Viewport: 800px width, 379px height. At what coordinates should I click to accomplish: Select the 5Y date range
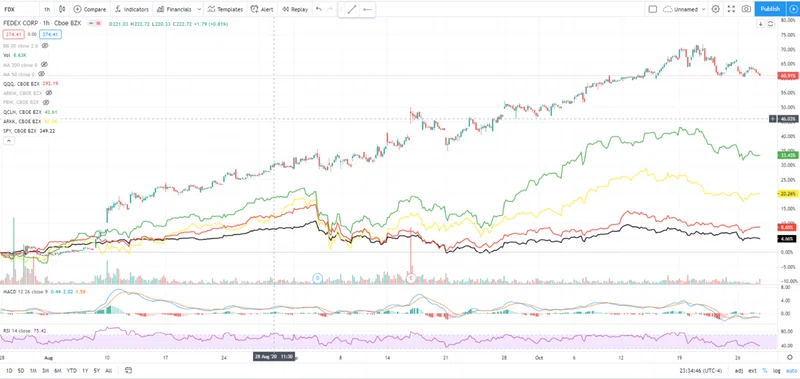point(96,370)
